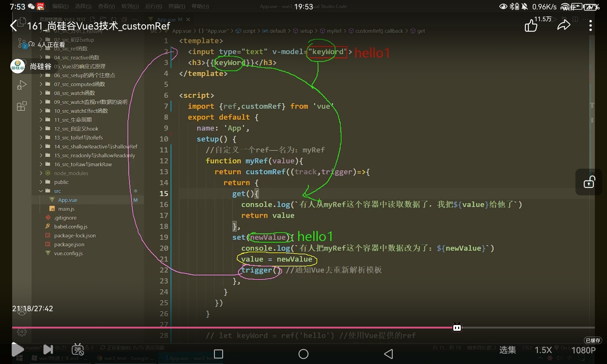Expand the 07_src_computed函数 folder
The height and width of the screenshot is (364, 607).
pos(80,84)
